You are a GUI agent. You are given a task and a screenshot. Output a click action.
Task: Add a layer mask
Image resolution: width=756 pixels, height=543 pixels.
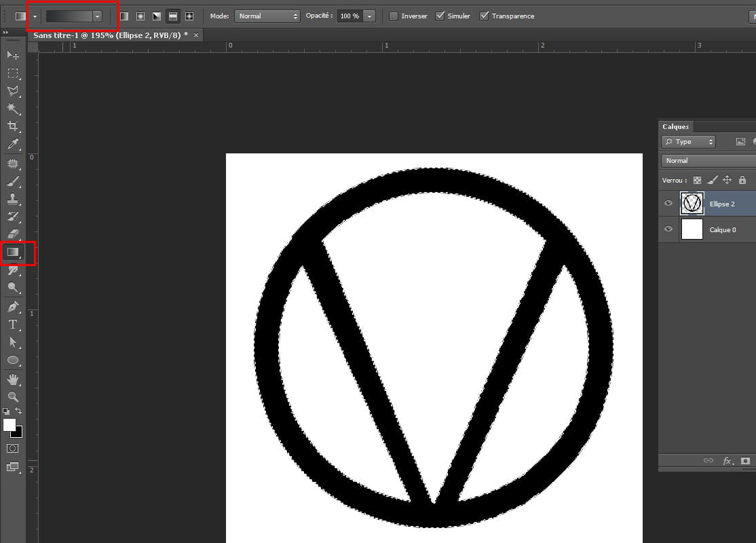(745, 461)
